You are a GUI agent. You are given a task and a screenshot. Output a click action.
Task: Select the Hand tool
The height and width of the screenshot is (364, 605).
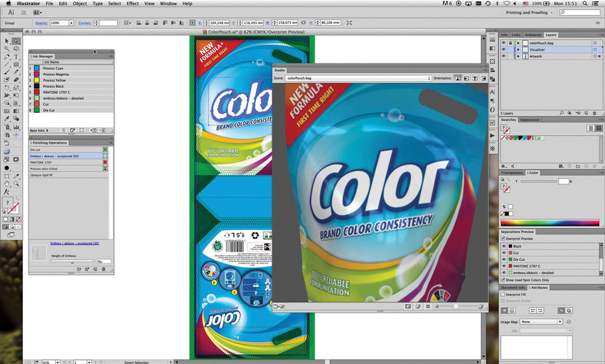7,184
